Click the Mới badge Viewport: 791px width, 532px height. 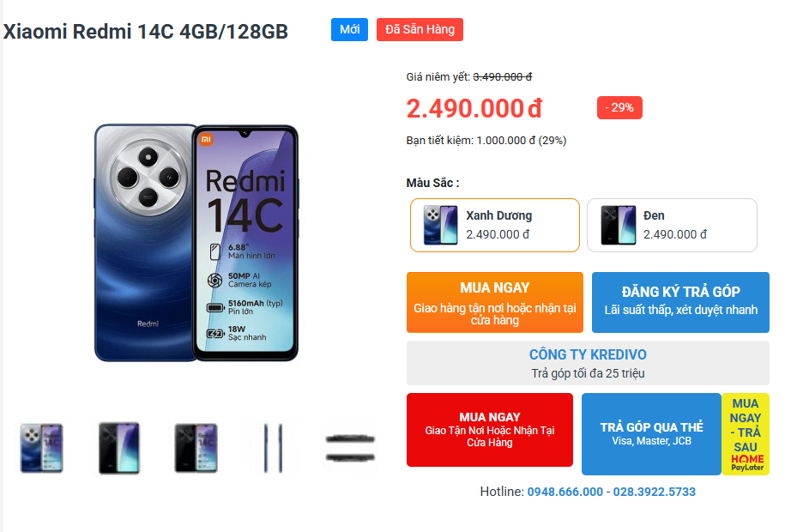[x=349, y=29]
